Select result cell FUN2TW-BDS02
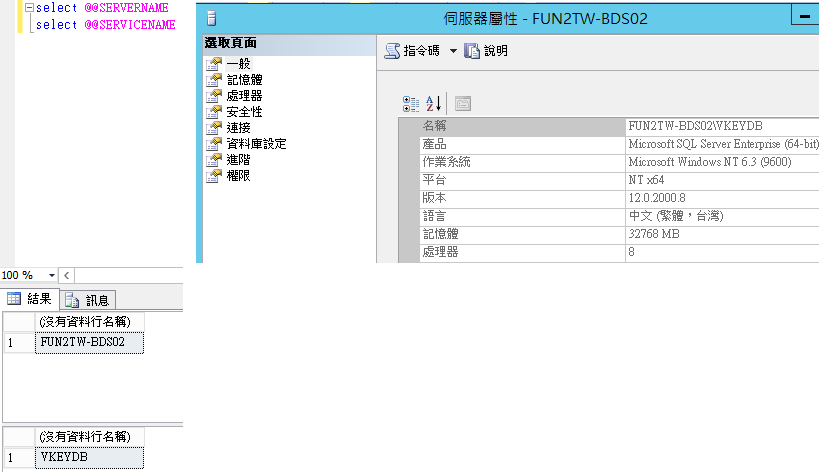 (89, 343)
